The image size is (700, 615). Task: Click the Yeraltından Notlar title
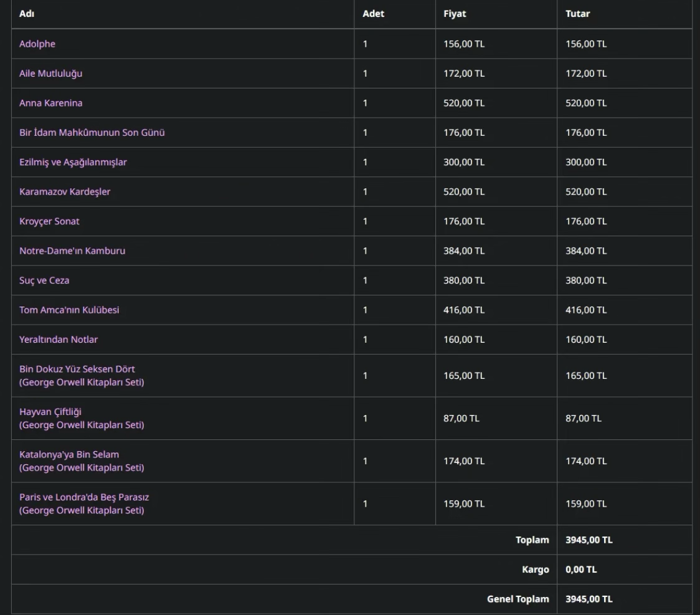pos(59,340)
